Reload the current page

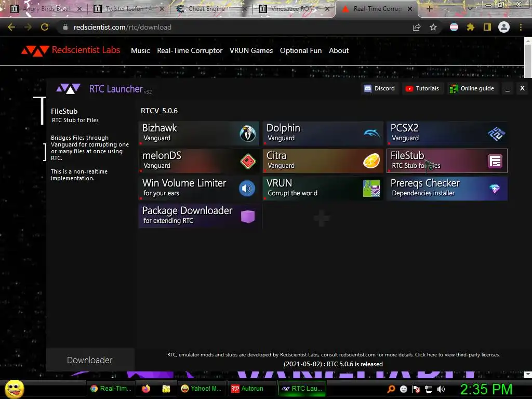[45, 27]
